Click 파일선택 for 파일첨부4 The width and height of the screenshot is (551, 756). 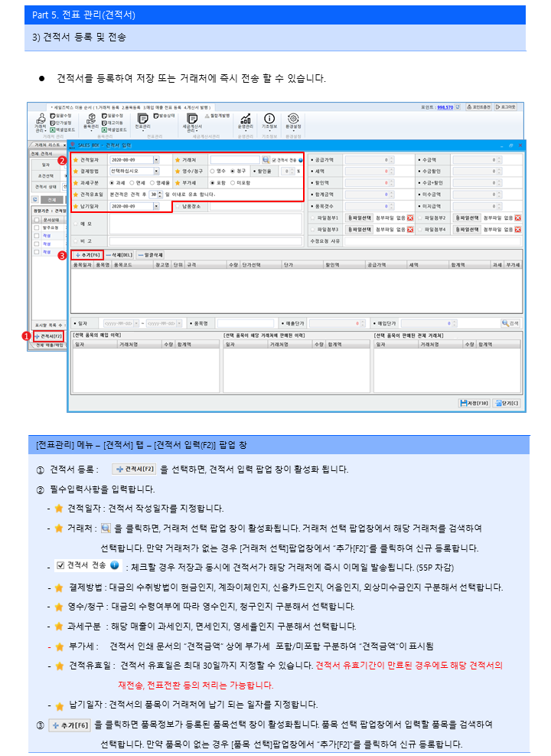tap(467, 230)
